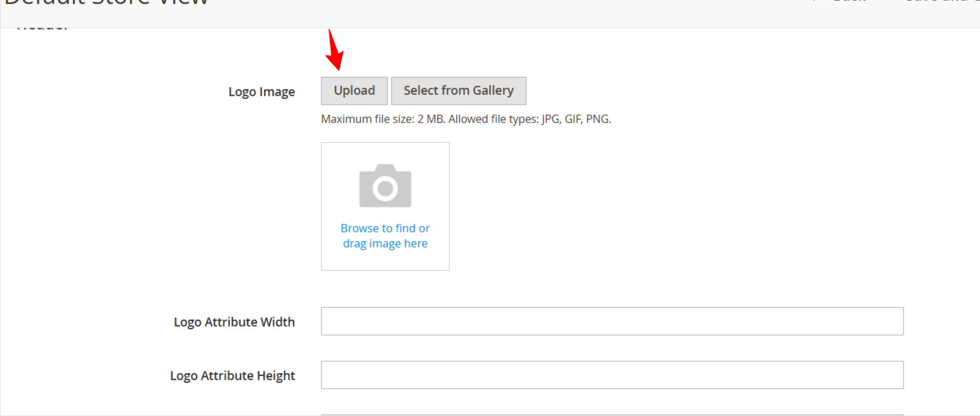
Task: Click the 'Maximum file size: 2 MB' note
Action: coord(383,119)
